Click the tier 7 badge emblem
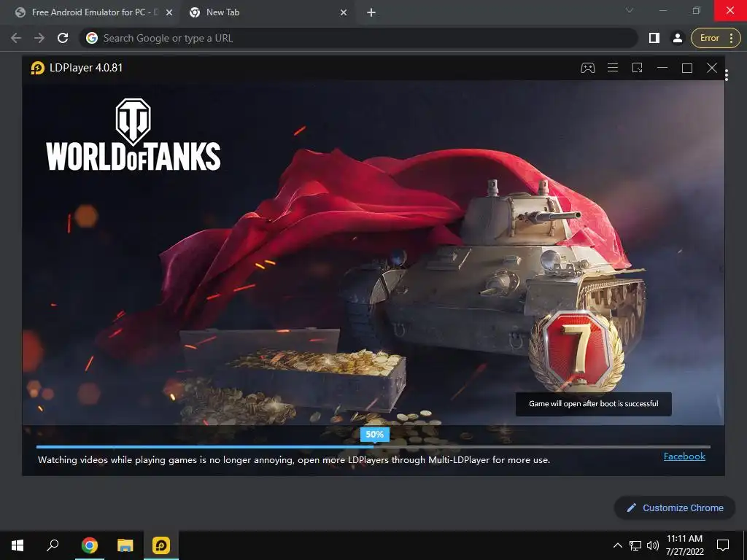Screen dimensions: 747x560 click(x=576, y=351)
